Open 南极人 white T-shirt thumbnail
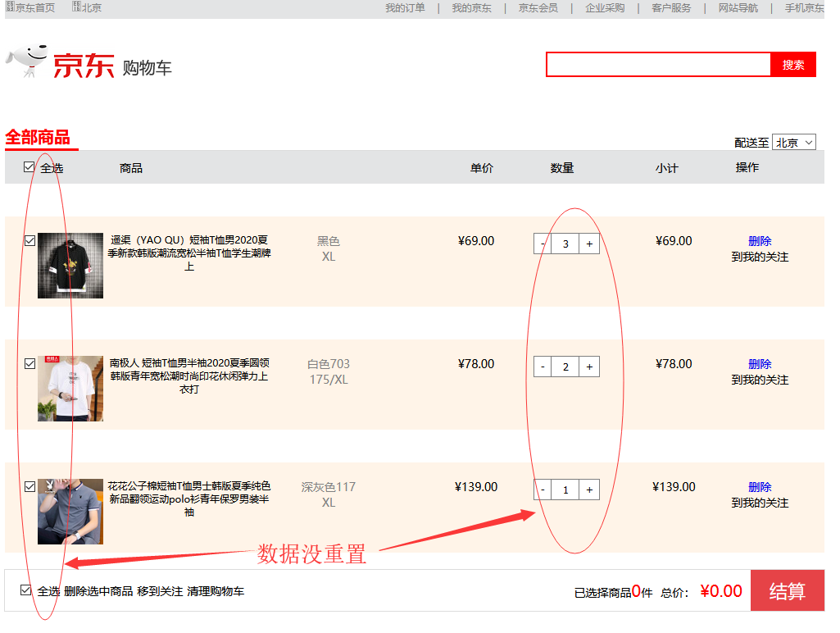 point(70,389)
